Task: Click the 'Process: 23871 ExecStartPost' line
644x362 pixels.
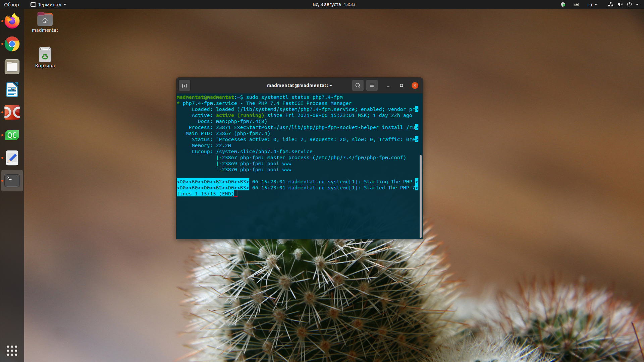Action: coord(303,127)
